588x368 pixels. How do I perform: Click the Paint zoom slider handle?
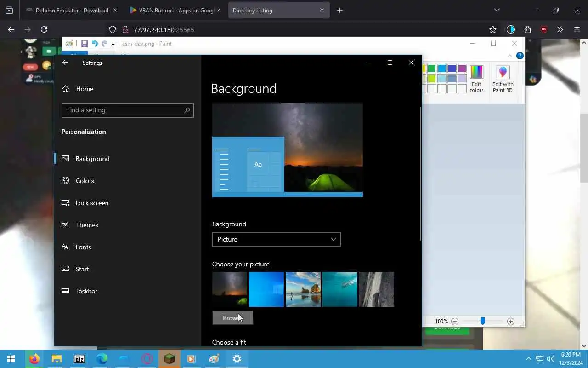pos(483,322)
